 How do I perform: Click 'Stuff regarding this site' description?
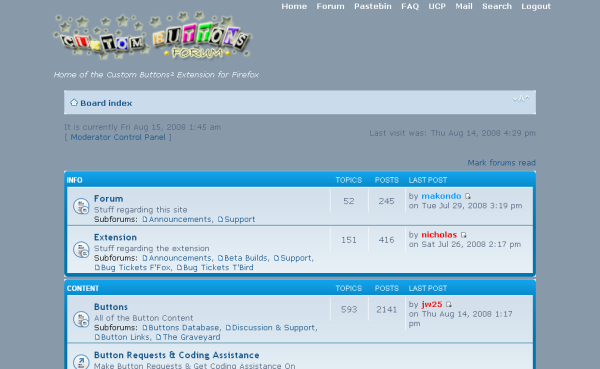[141, 210]
